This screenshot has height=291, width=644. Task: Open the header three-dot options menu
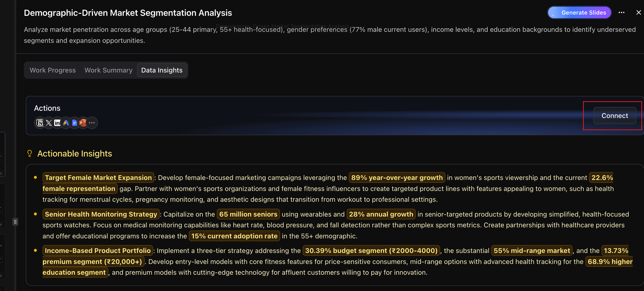621,12
